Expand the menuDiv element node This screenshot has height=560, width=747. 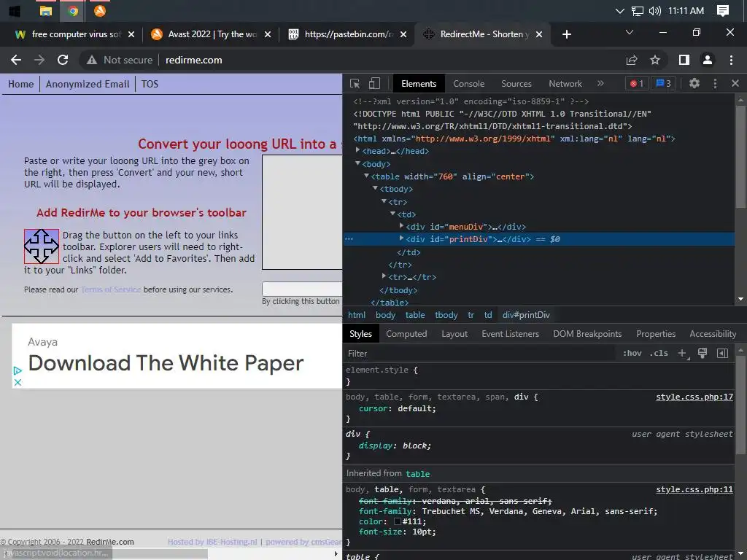click(x=401, y=226)
